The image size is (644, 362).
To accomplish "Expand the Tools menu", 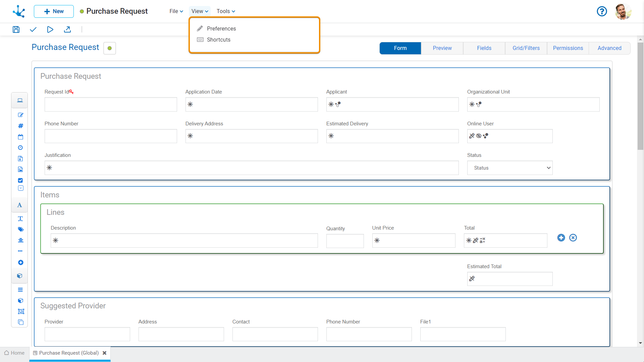I will pos(226,11).
